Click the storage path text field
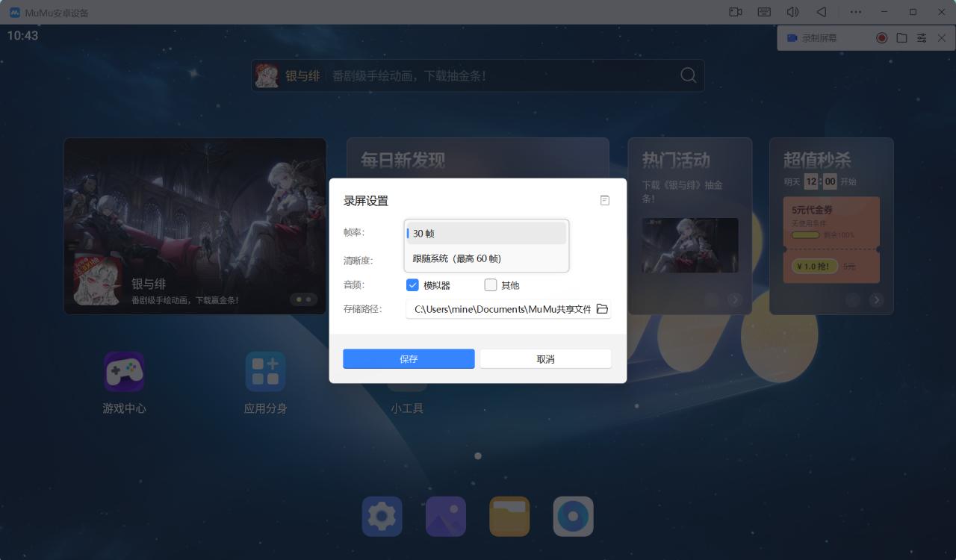 tap(500, 309)
